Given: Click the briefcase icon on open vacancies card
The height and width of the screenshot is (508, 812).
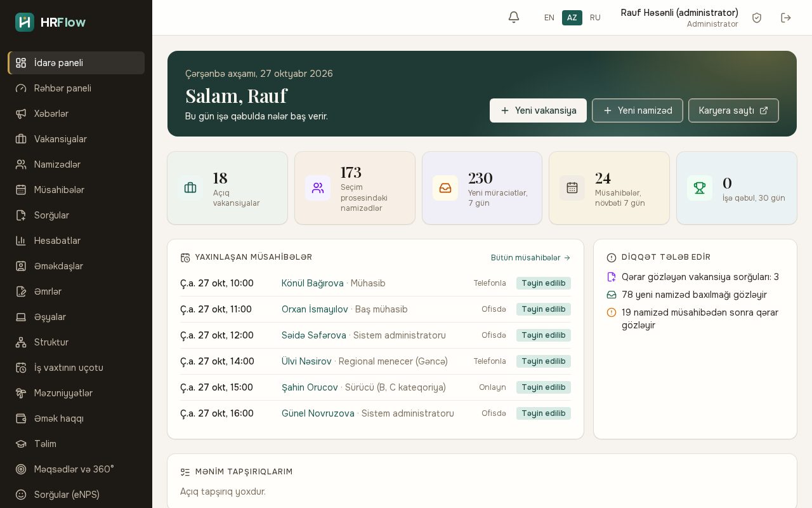Looking at the screenshot, I should (190, 188).
